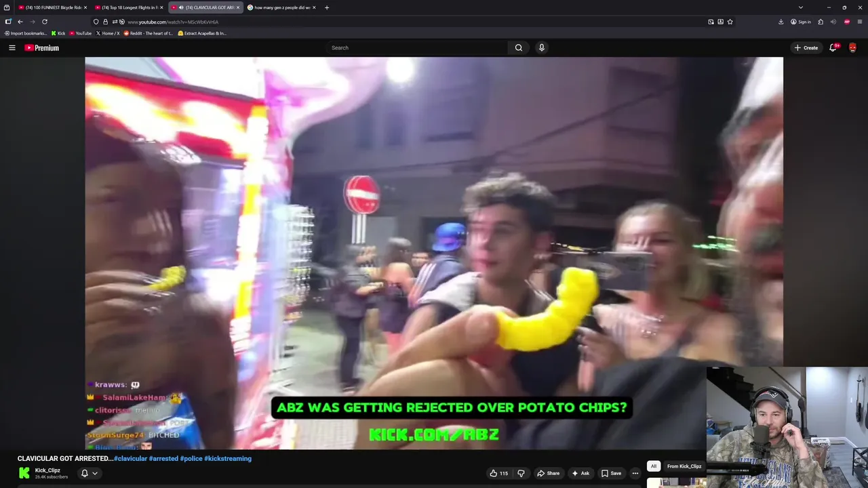This screenshot has height=488, width=868.
Task: Open the YouTube guide hamburger menu
Action: pyautogui.click(x=12, y=47)
